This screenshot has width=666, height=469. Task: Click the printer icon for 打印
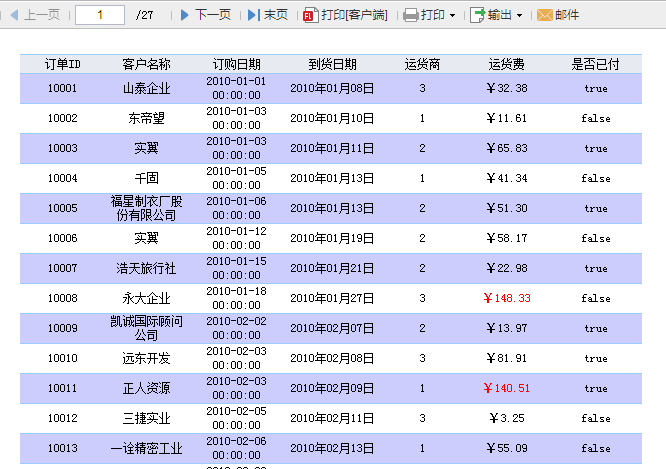click(410, 15)
